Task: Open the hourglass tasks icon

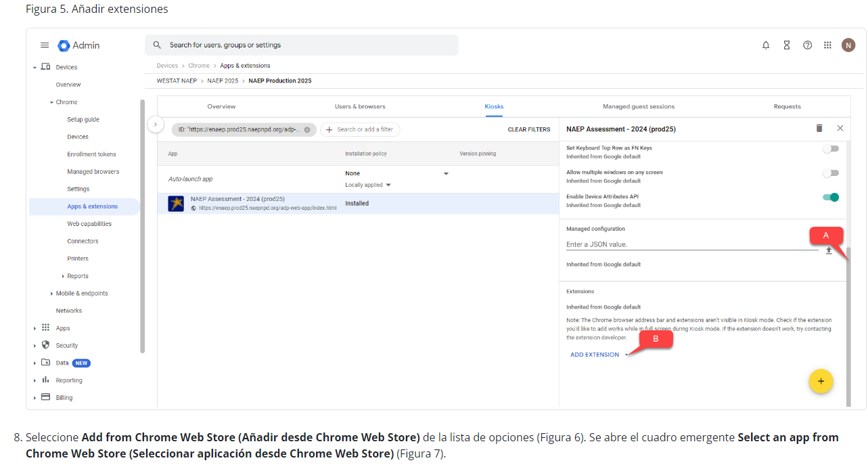Action: [x=787, y=45]
